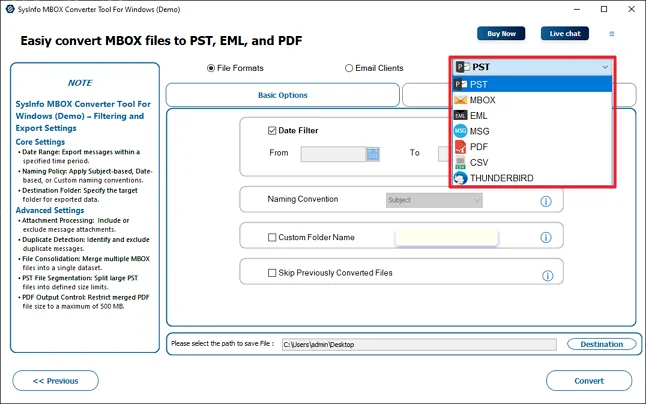646x404 pixels.
Task: Go back with the Previous button
Action: [56, 381]
